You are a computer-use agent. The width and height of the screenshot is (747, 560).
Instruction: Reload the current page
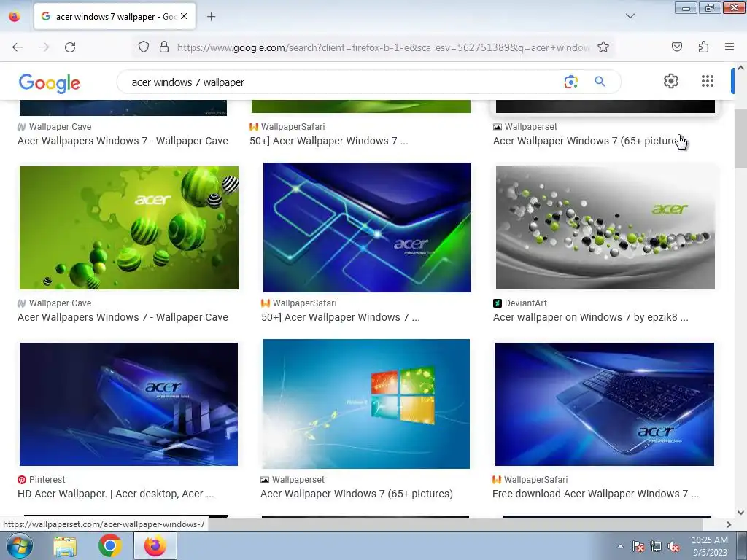[70, 47]
